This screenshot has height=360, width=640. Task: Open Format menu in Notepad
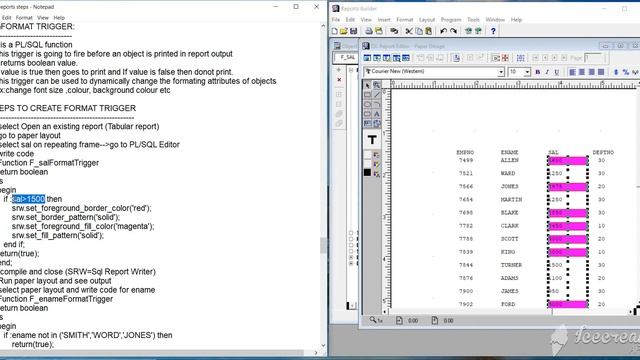[x=24, y=18]
